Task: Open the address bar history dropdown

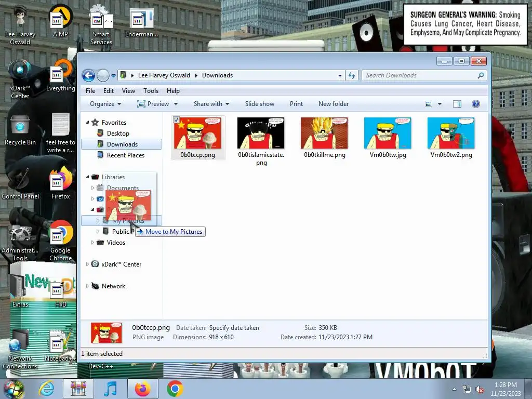Action: 340,76
